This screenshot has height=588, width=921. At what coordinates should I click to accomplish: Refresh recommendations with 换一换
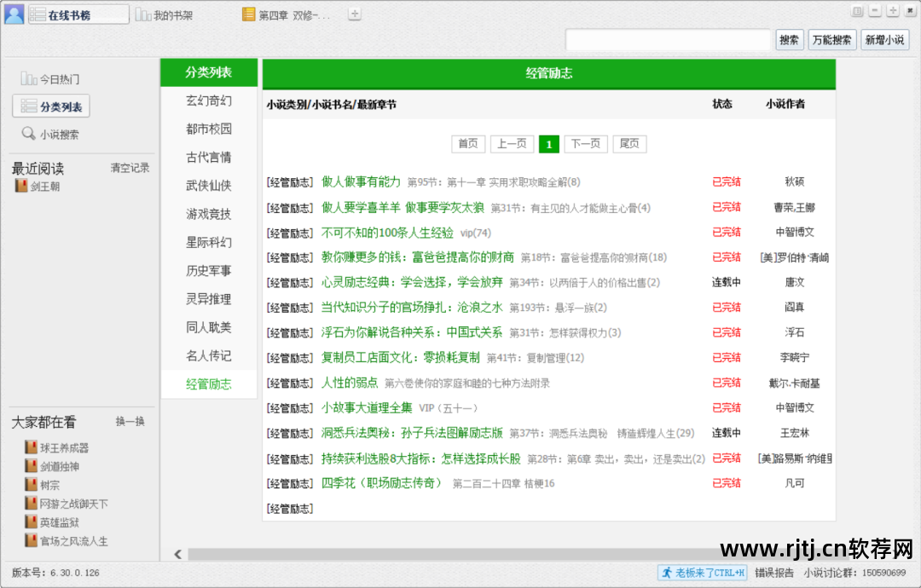click(x=131, y=421)
